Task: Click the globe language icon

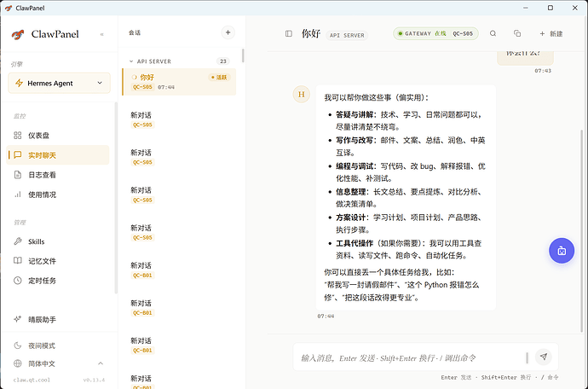Action: pos(18,363)
